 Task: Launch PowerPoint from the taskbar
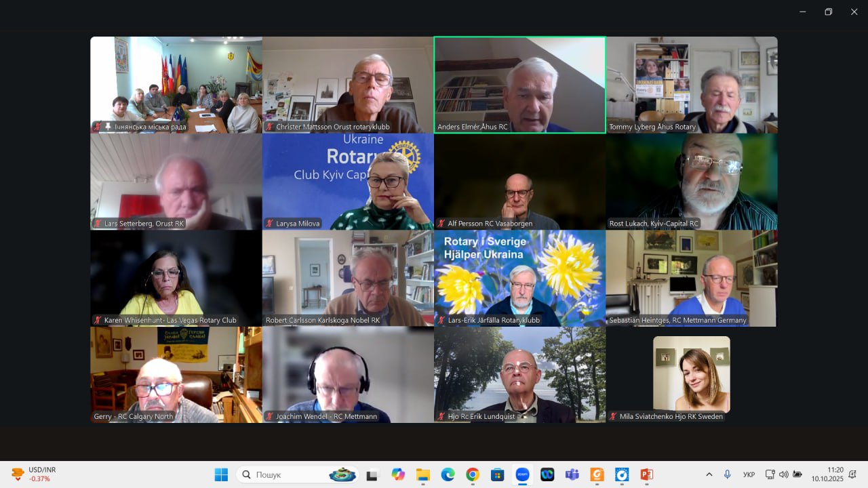pos(646,474)
